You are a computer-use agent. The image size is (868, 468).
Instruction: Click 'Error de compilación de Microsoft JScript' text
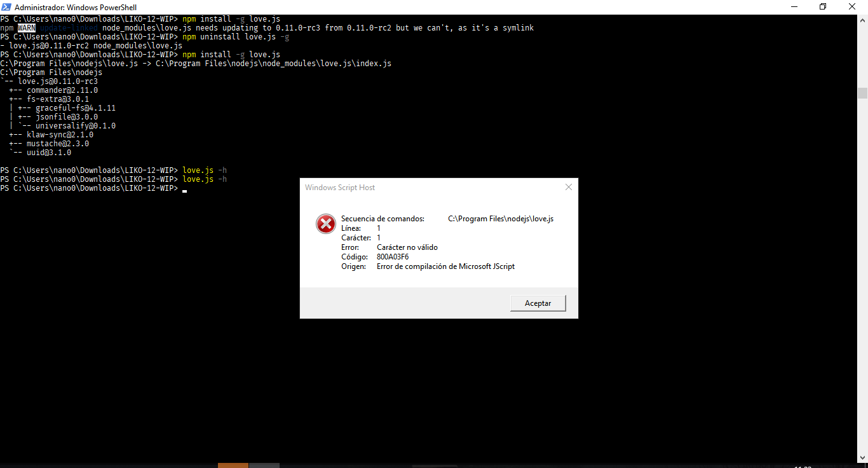coord(445,266)
